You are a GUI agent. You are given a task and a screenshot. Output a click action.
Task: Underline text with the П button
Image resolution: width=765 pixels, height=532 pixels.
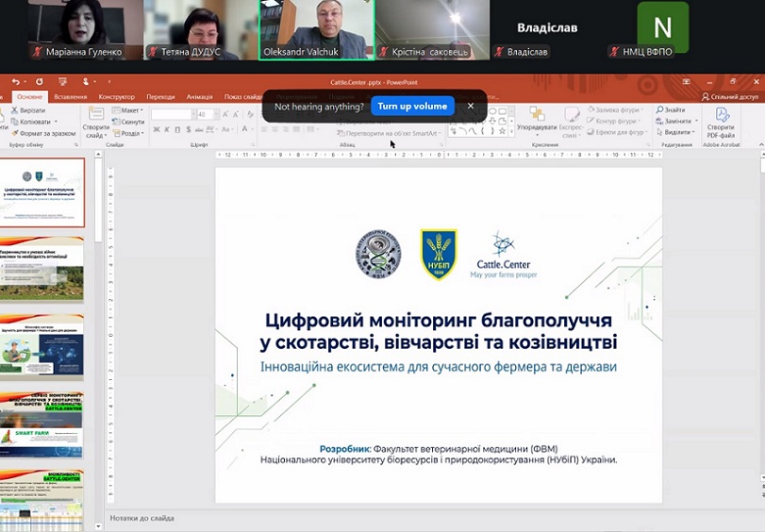(177, 129)
